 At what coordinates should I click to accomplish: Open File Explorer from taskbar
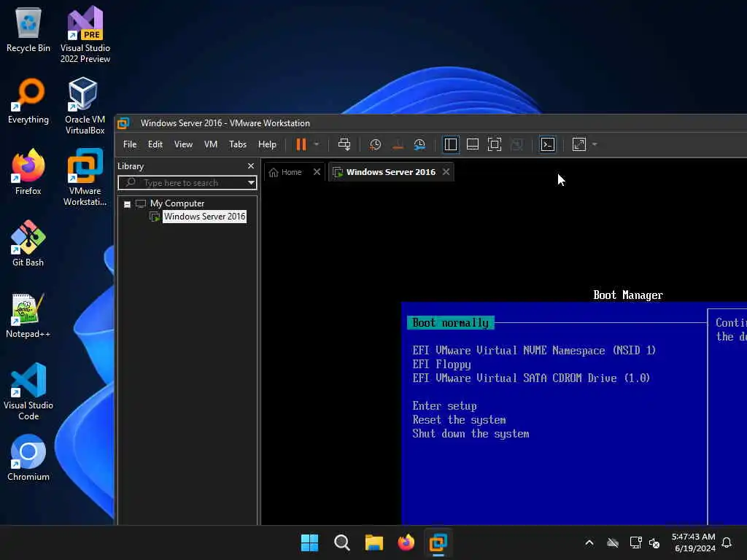(x=374, y=542)
